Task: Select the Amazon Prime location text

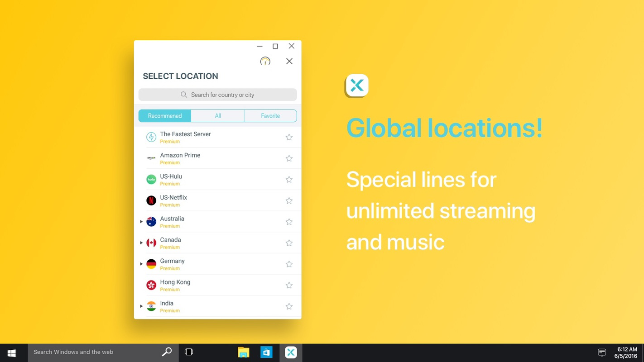Action: (180, 155)
